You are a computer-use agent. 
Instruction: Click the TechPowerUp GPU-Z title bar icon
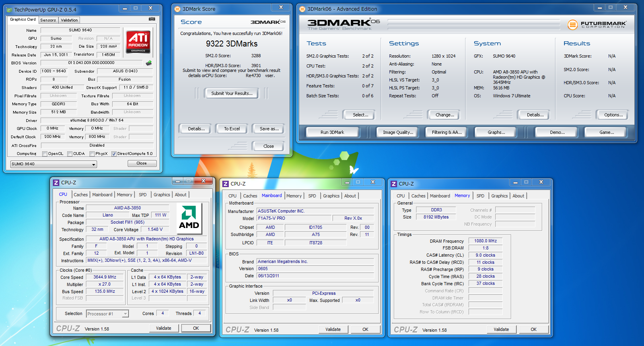tap(10, 10)
